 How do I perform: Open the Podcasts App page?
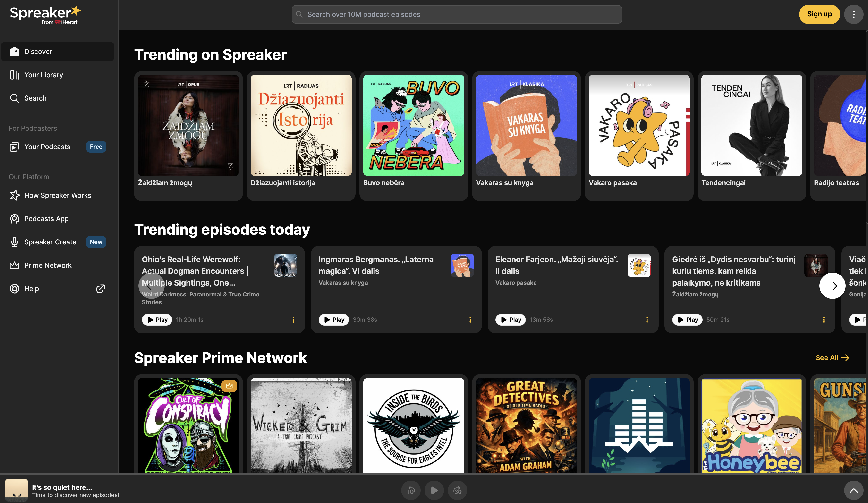coord(46,218)
